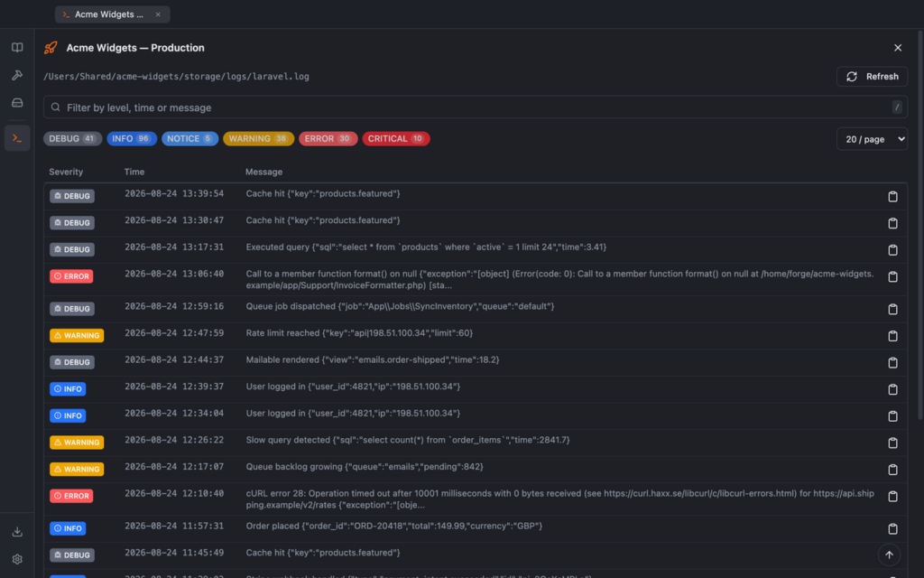The width and height of the screenshot is (924, 578).
Task: Copy the Executed query log entry
Action: click(x=892, y=250)
